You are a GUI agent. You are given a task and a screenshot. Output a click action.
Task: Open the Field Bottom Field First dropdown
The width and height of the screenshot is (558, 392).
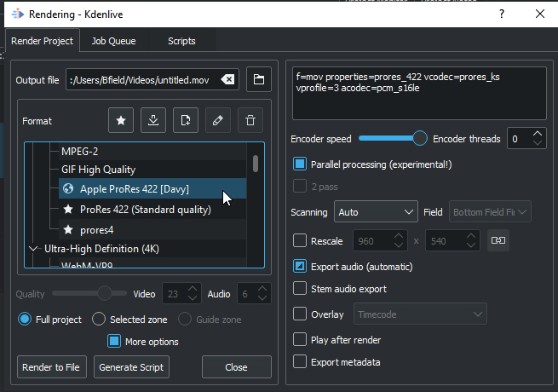(x=490, y=212)
